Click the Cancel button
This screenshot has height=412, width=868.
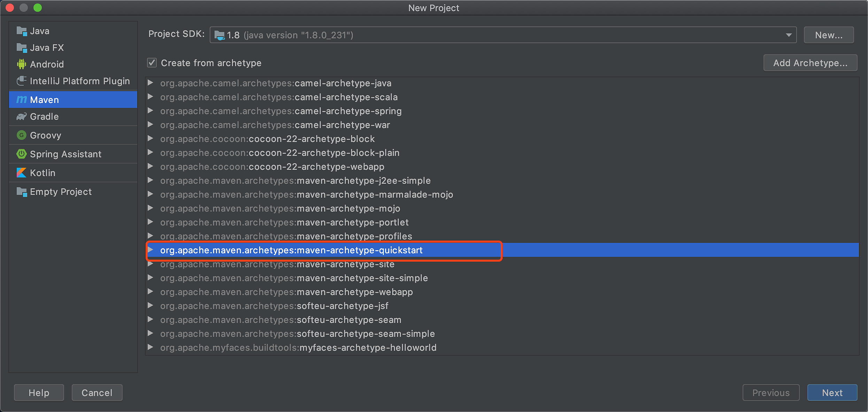(97, 393)
